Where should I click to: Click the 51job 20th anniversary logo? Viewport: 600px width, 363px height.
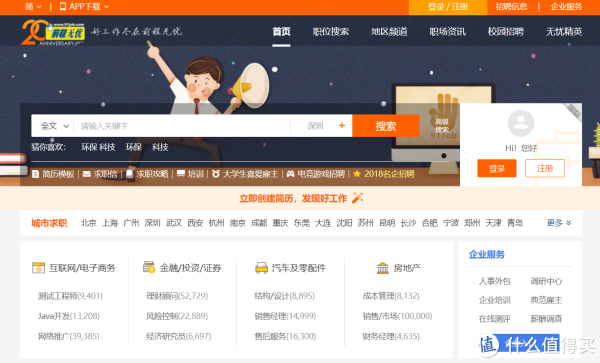coord(53,33)
